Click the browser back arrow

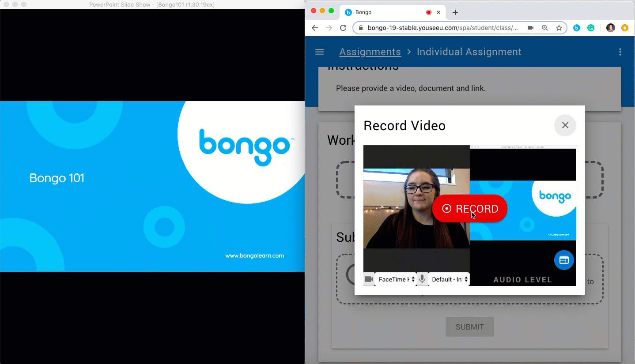(x=314, y=28)
